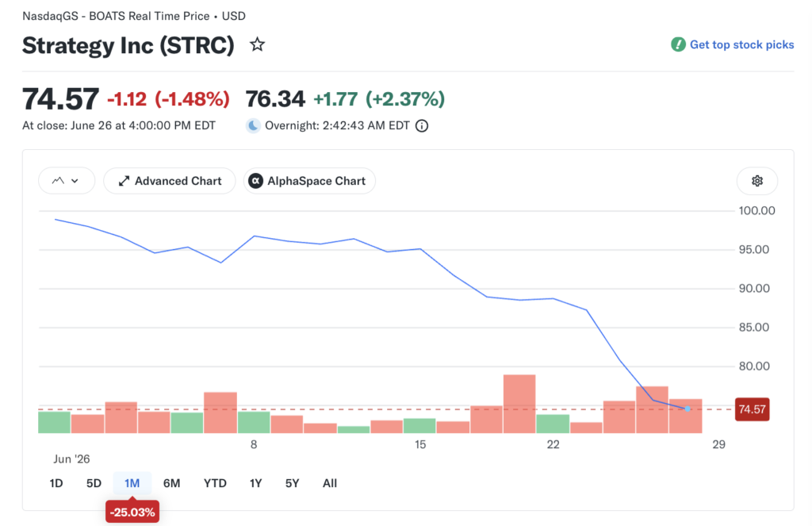The width and height of the screenshot is (812, 526).
Task: Click the date label 8 on x-axis
Action: pos(254,444)
